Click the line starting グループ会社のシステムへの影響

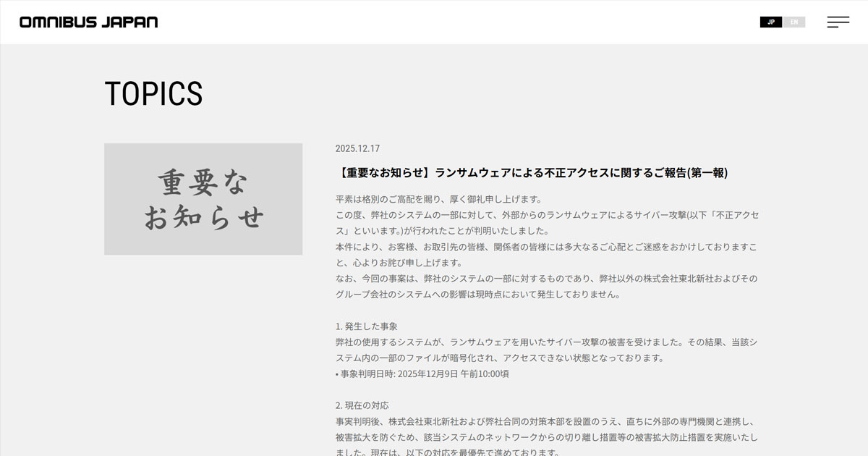coord(477,295)
